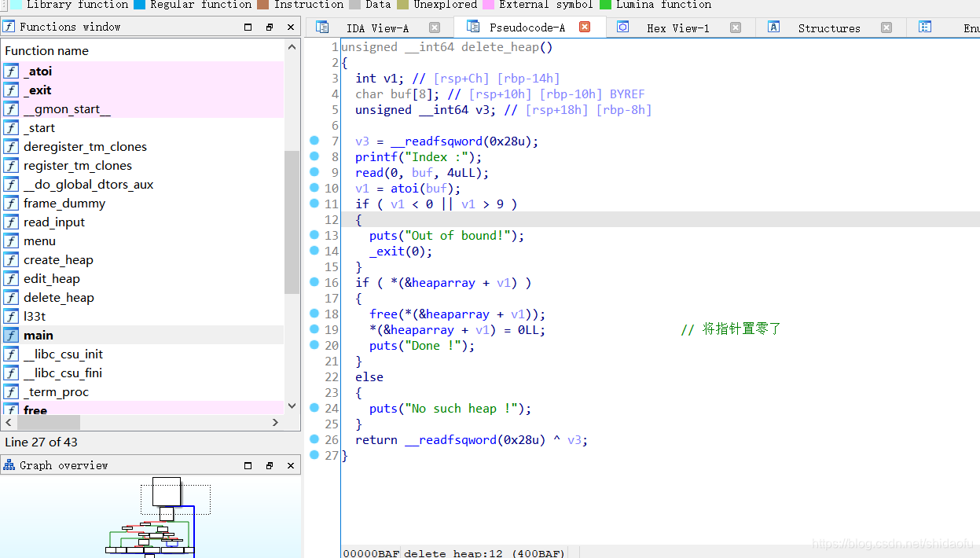Close the Graph overview panel

tap(291, 465)
